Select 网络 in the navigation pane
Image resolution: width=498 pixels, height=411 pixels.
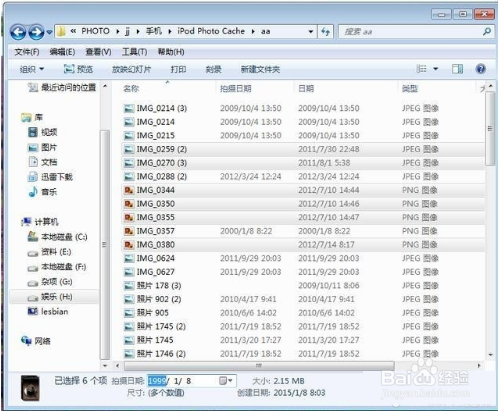(36, 341)
